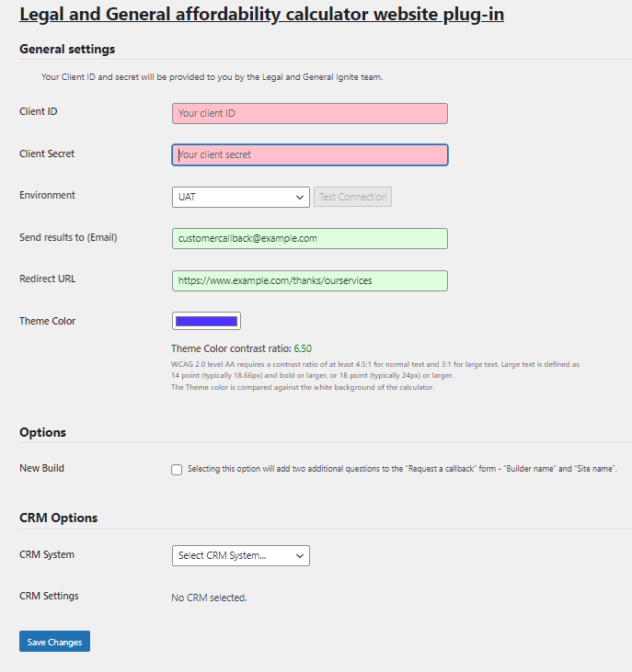Click the Redirect URL field
This screenshot has width=632, height=672.
coord(310,280)
